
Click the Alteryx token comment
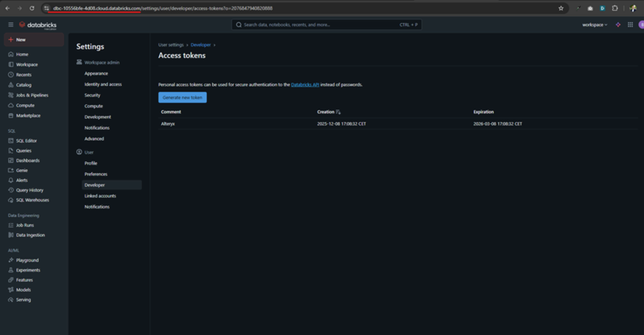[168, 124]
